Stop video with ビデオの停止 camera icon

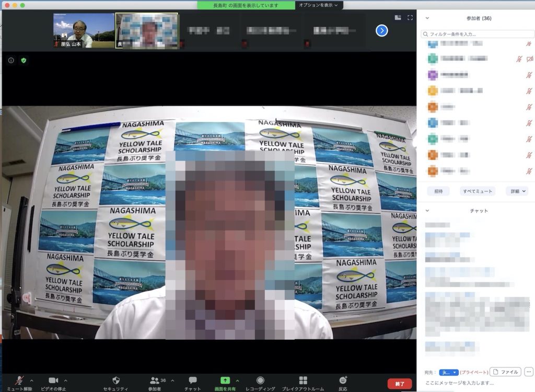(53, 381)
